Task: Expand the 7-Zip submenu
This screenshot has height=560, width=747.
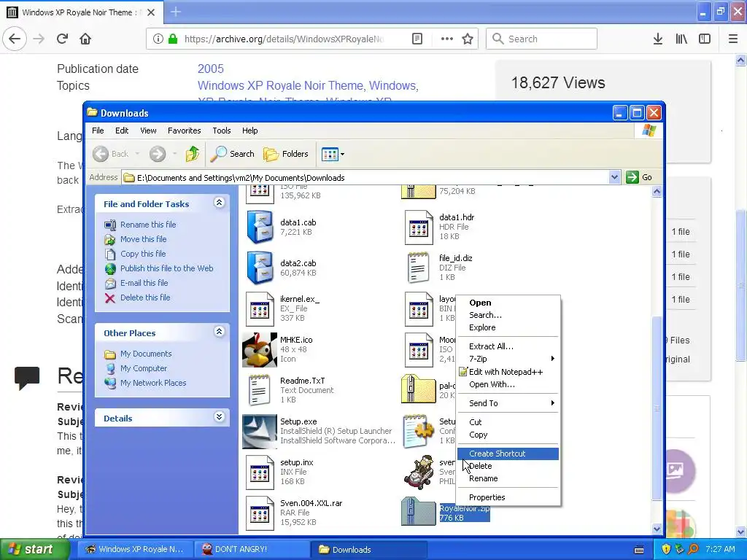Action: coord(508,359)
